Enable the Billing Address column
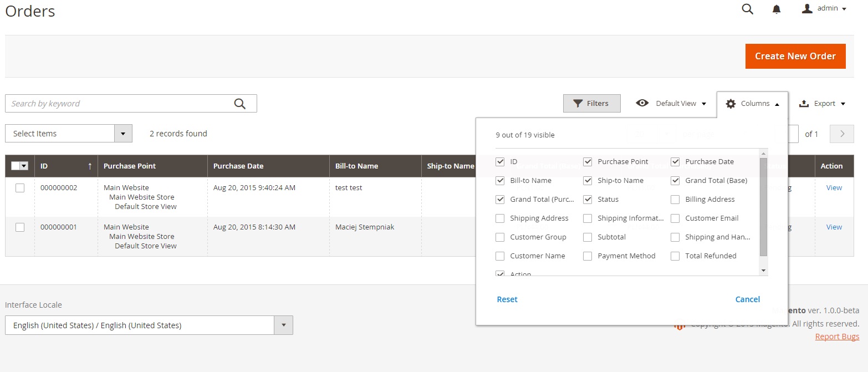This screenshot has width=868, height=372. (x=675, y=199)
